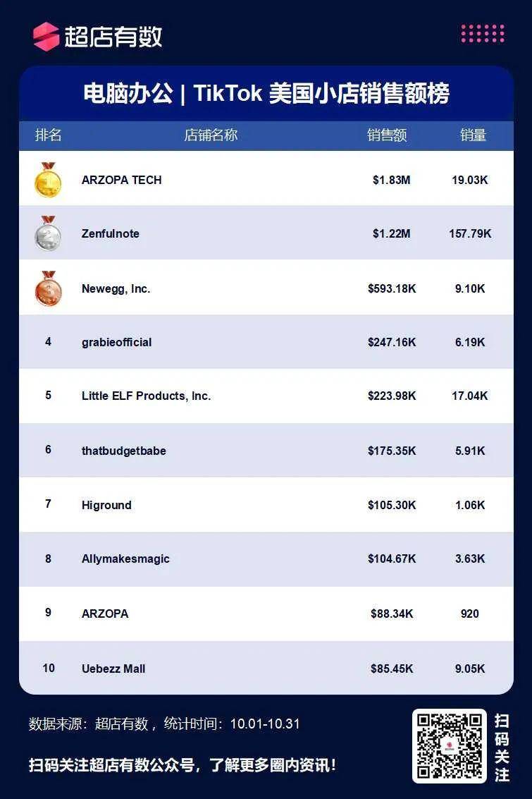Select the 排名 column header
532x799 pixels.
pos(49,135)
